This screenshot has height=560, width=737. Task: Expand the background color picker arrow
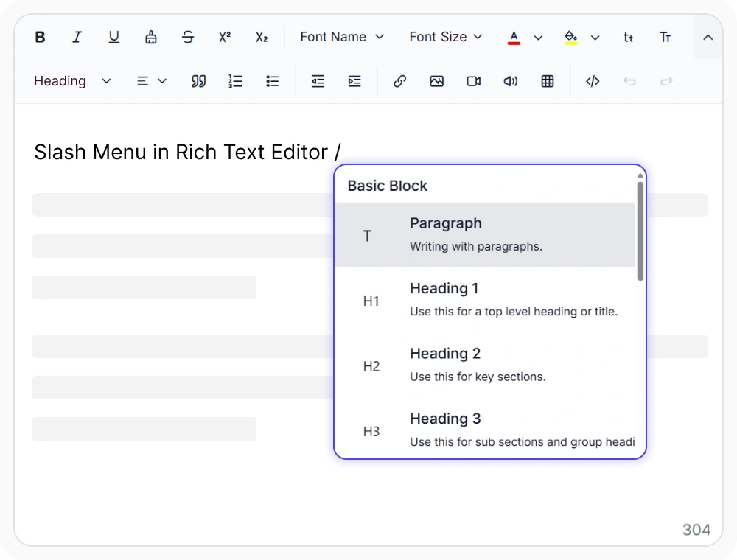[x=595, y=38]
